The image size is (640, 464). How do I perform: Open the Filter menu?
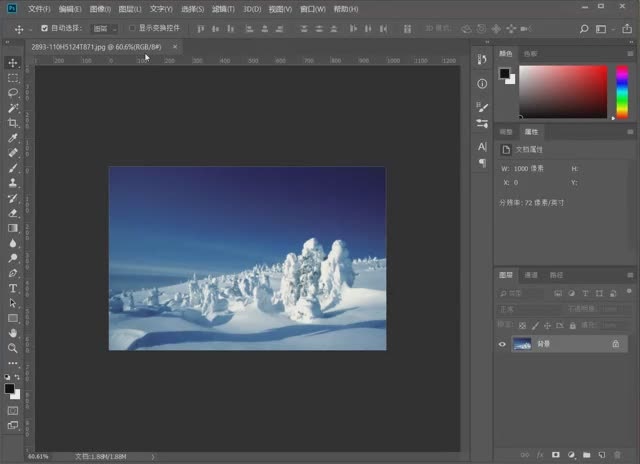point(223,9)
